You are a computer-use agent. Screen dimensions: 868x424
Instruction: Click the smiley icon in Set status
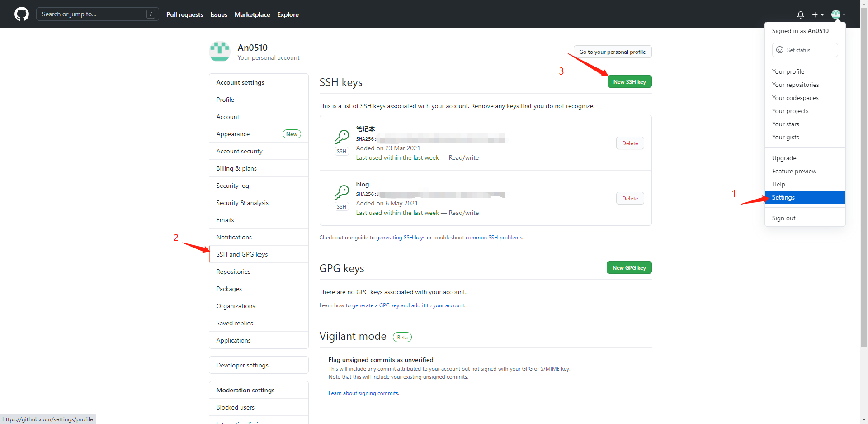click(779, 50)
